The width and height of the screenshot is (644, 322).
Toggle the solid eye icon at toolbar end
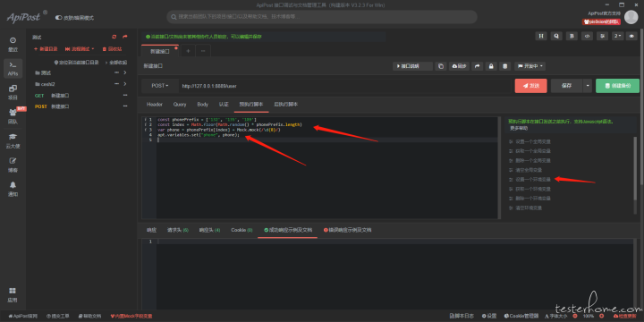tap(631, 36)
